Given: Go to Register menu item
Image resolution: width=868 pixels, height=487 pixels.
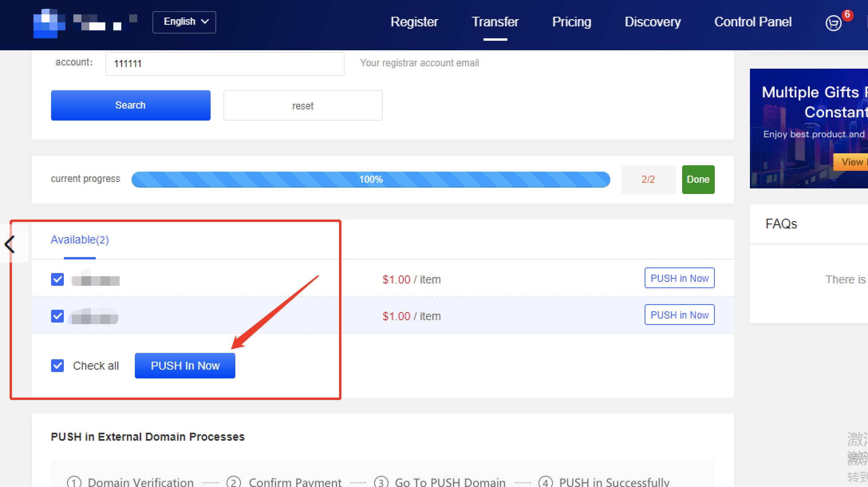Looking at the screenshot, I should [x=414, y=22].
